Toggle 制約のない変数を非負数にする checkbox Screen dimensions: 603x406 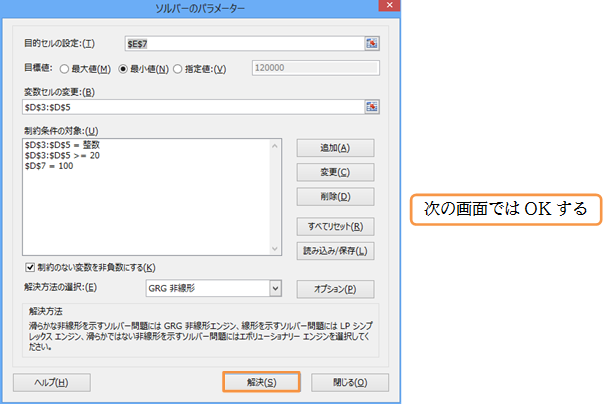(x=30, y=267)
